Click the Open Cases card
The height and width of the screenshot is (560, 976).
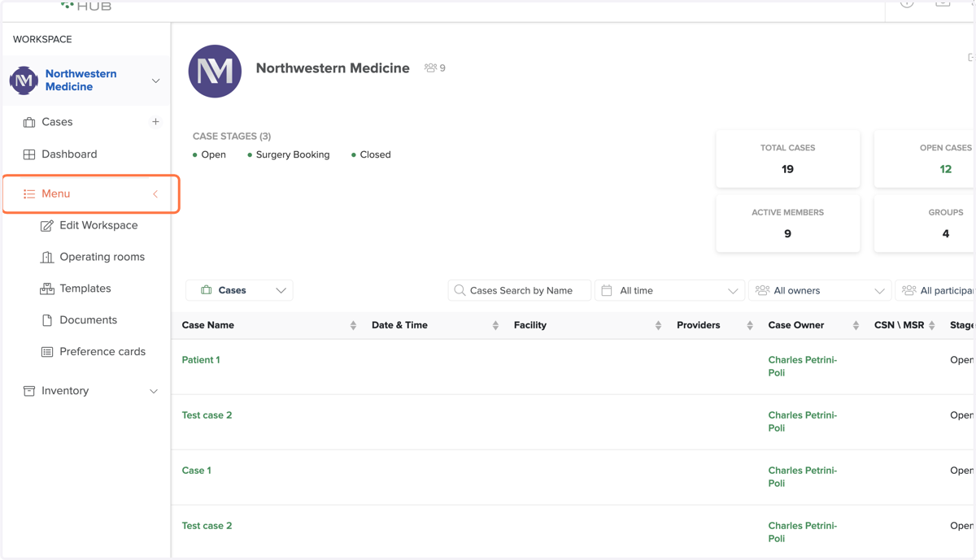[x=925, y=158]
